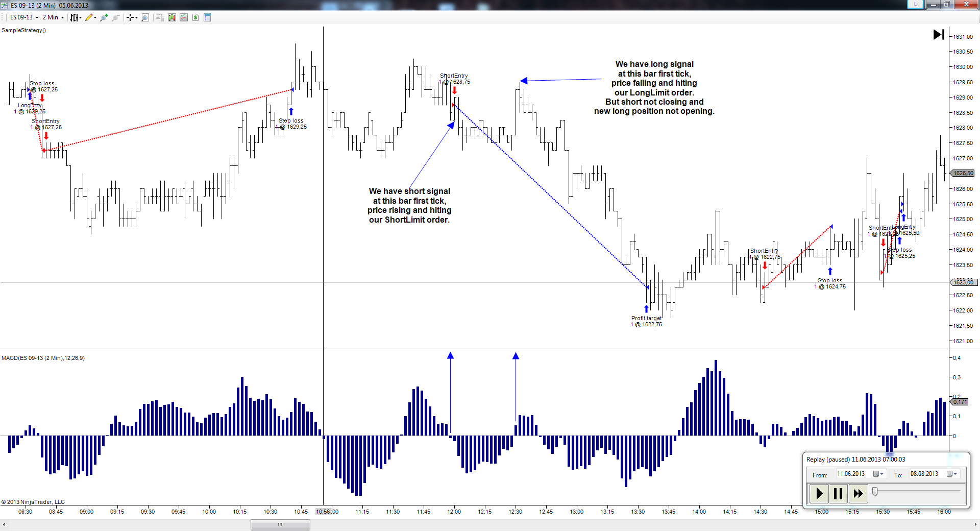This screenshot has height=531, width=980.
Task: Open the chart properties panel icon
Action: 207,17
